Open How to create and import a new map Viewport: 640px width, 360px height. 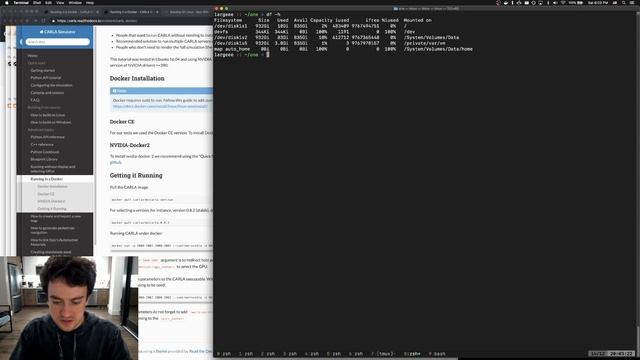click(56, 218)
